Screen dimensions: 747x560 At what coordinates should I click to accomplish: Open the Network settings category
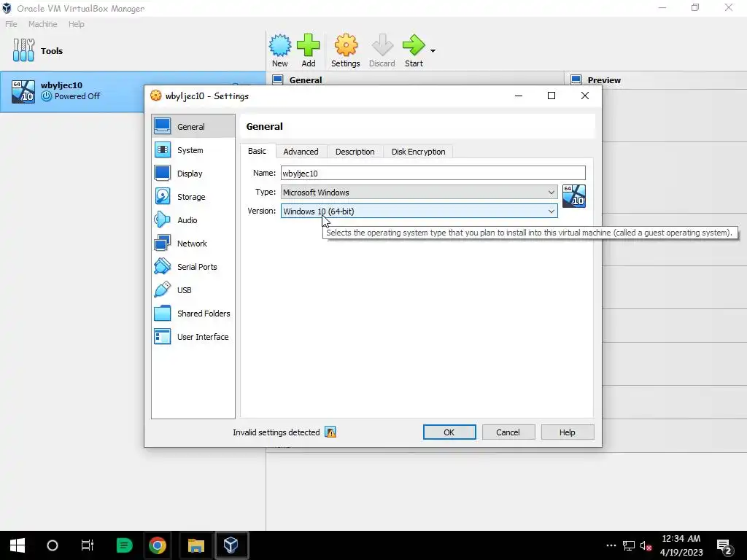pos(193,244)
